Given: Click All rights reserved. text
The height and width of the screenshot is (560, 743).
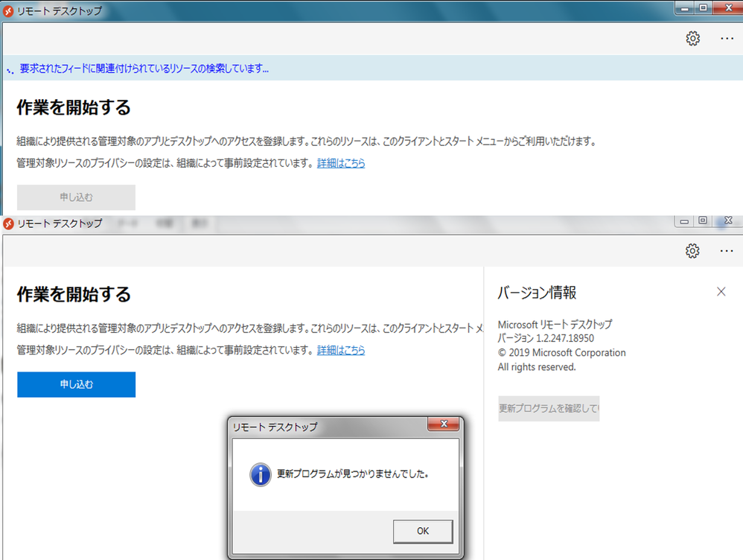Looking at the screenshot, I should 537,367.
